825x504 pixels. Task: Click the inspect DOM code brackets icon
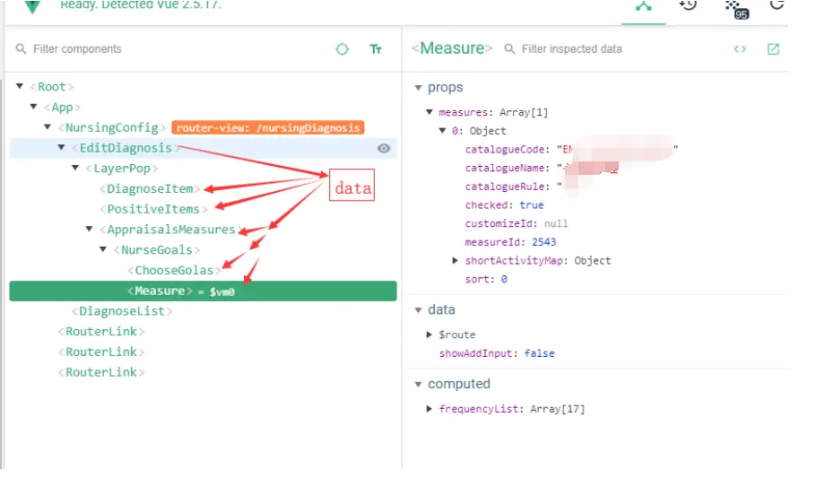(740, 49)
